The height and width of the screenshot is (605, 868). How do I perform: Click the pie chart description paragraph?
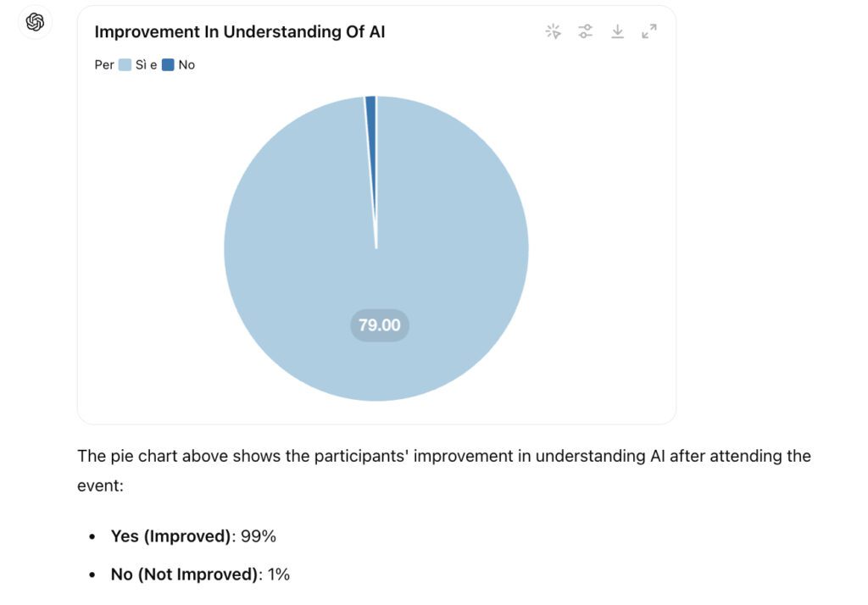tap(444, 470)
